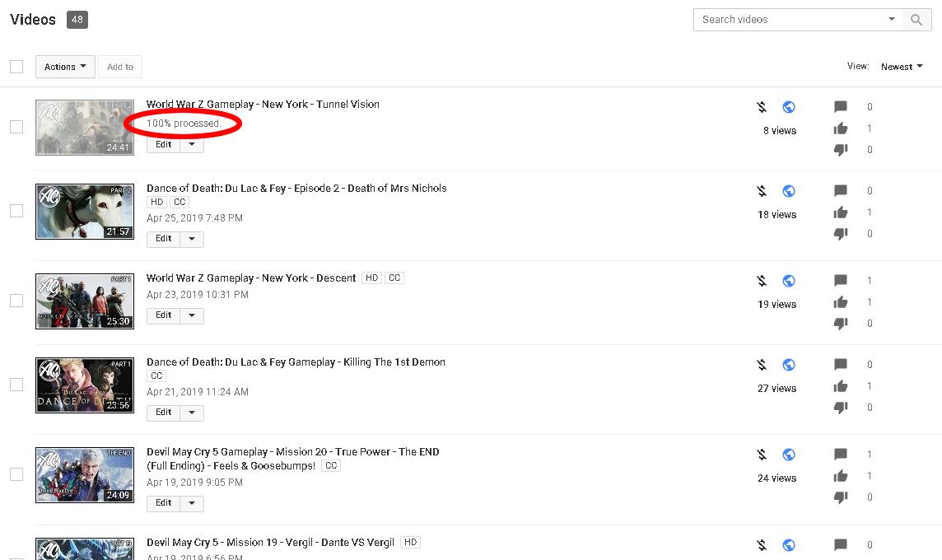Expand the search videos filter arrow

point(892,19)
